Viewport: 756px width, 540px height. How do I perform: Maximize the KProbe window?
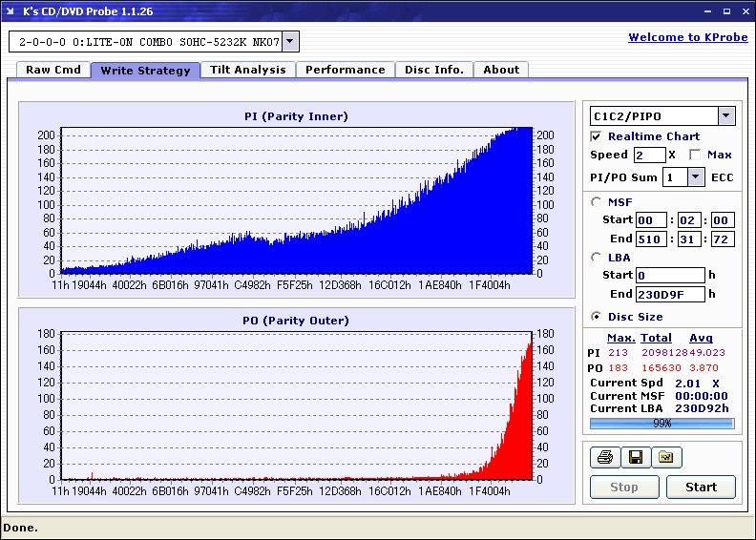point(726,11)
